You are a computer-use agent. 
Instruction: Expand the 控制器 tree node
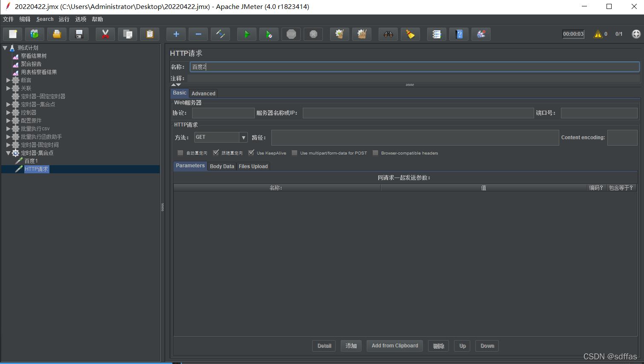(8, 112)
